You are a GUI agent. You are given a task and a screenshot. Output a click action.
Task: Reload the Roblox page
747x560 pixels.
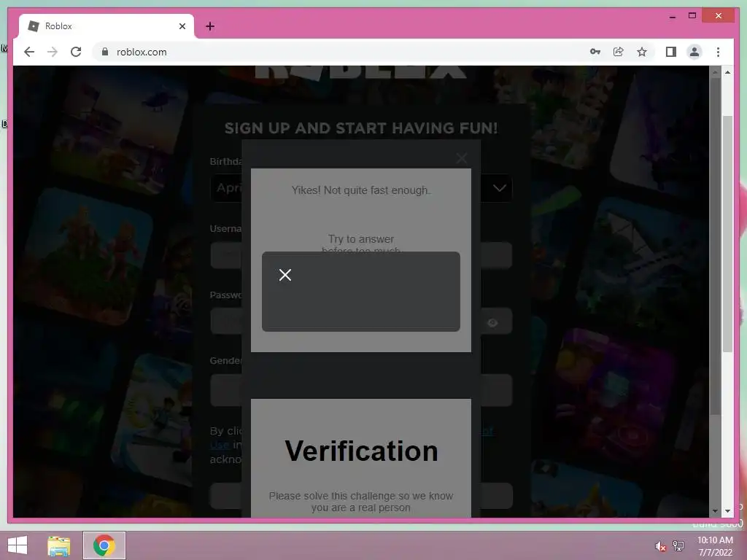(x=76, y=52)
